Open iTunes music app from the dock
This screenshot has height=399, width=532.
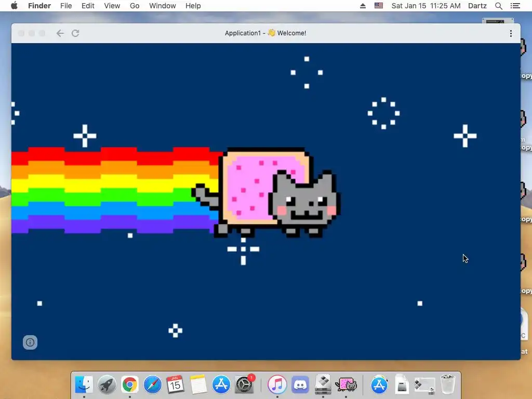[277, 385]
